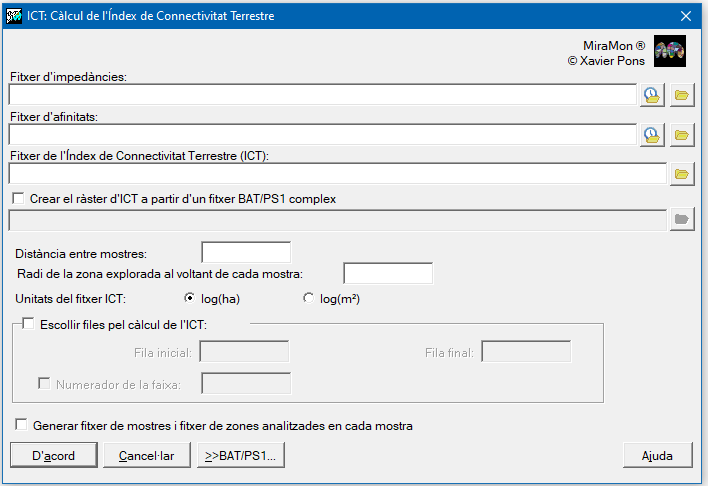Screen dimensions: 708x486
Task: Enable generating sample and analysed-zones files
Action: [x=21, y=425]
